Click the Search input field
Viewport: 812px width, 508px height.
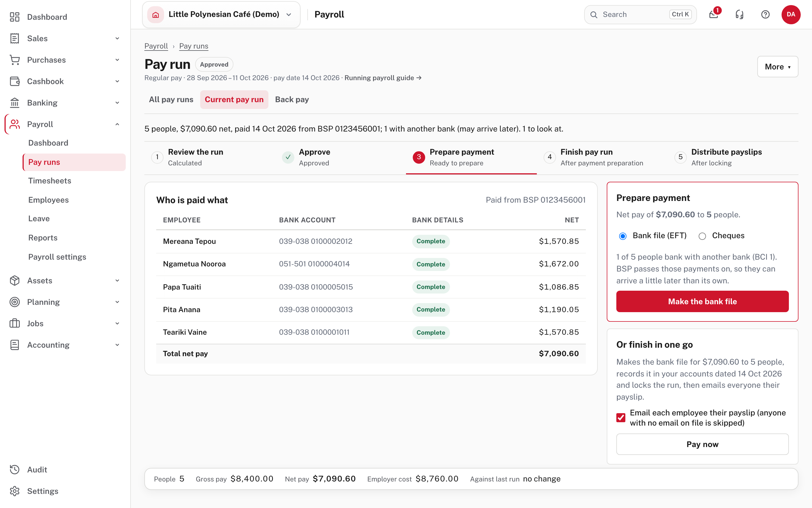(640, 14)
